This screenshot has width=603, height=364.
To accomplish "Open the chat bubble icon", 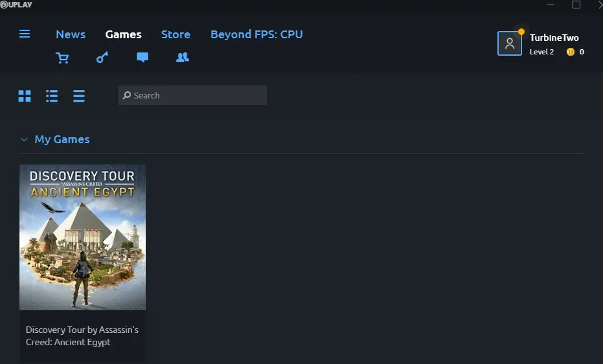I will coord(142,57).
